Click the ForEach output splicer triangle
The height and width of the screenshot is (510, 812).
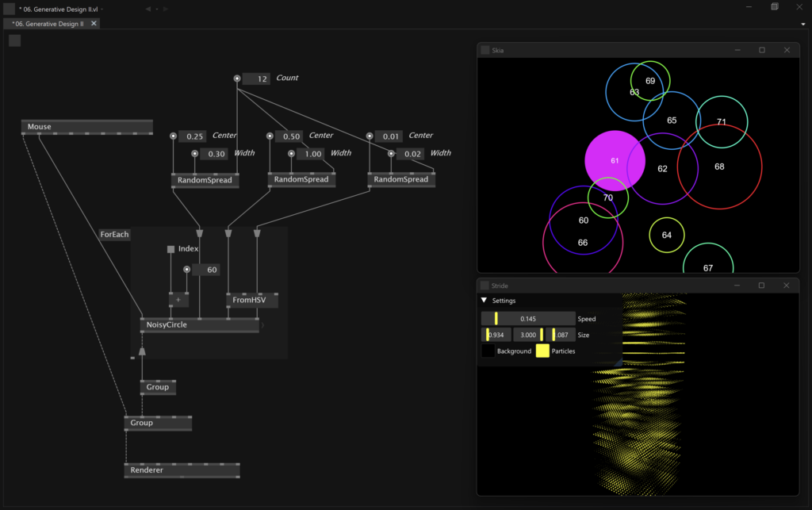[142, 351]
